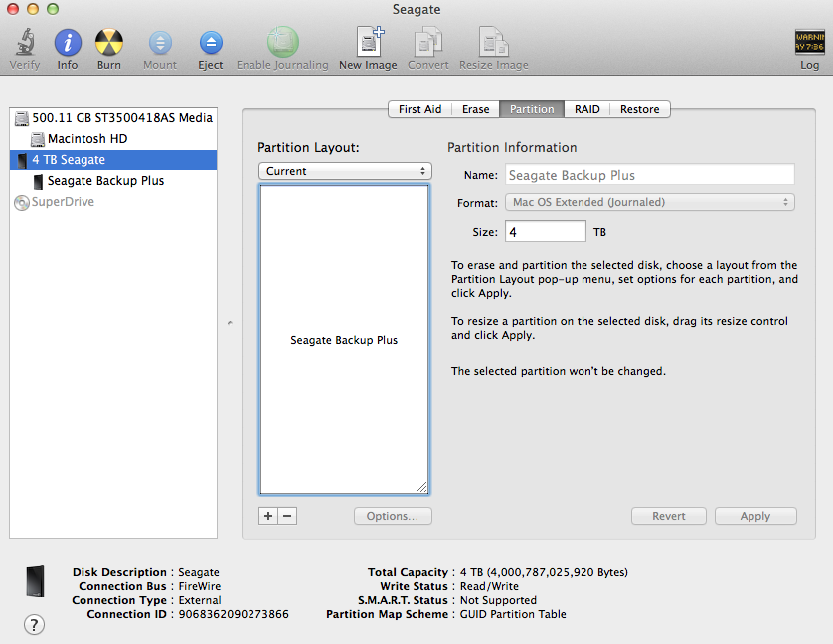The height and width of the screenshot is (644, 833).
Task: Click the Disk Description Seagate value
Action: pos(199,572)
